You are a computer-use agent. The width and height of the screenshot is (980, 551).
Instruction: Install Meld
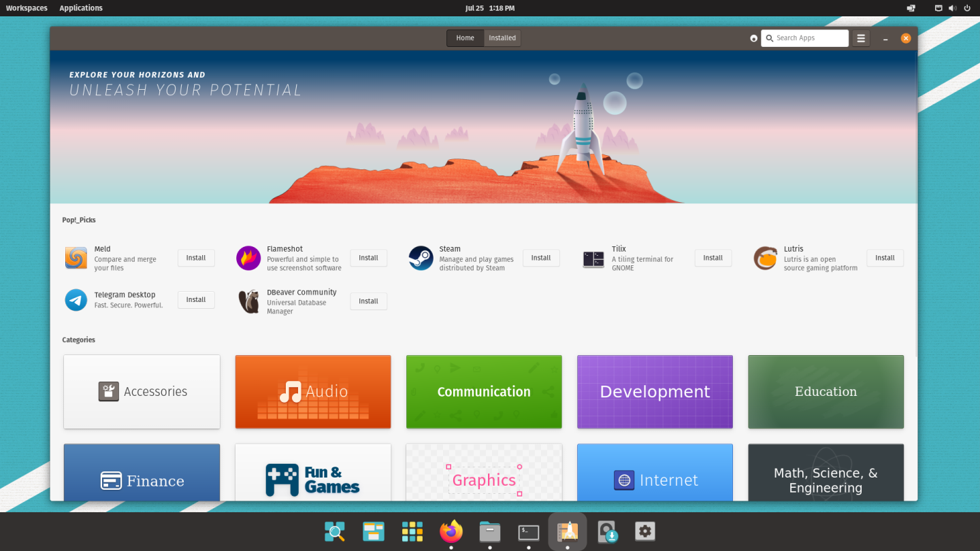point(195,258)
